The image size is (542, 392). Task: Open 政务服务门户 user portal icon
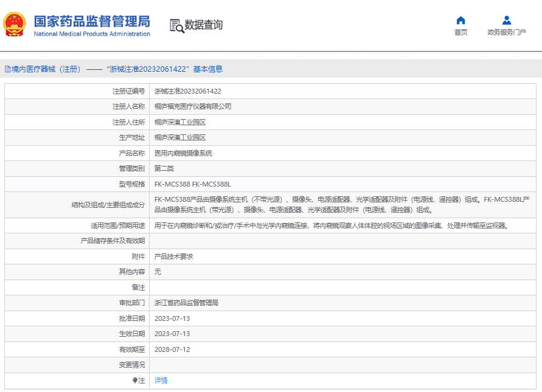point(506,21)
